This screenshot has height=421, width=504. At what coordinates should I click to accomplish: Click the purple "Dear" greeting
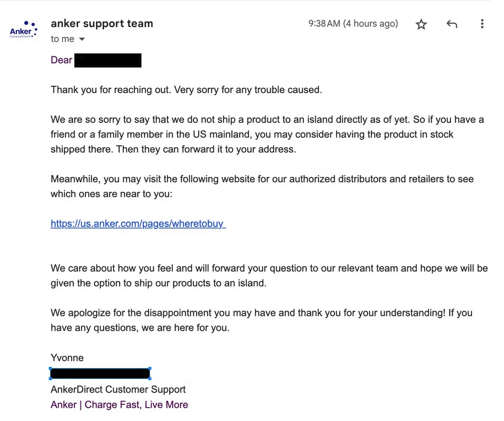(61, 60)
